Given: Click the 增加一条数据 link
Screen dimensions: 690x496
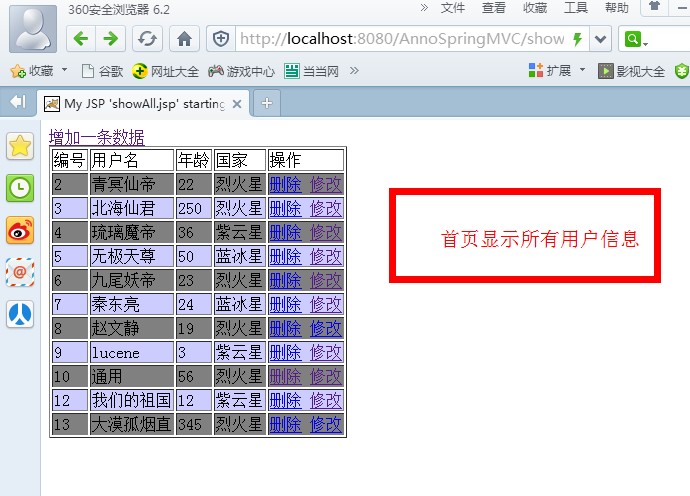Looking at the screenshot, I should pyautogui.click(x=97, y=137).
